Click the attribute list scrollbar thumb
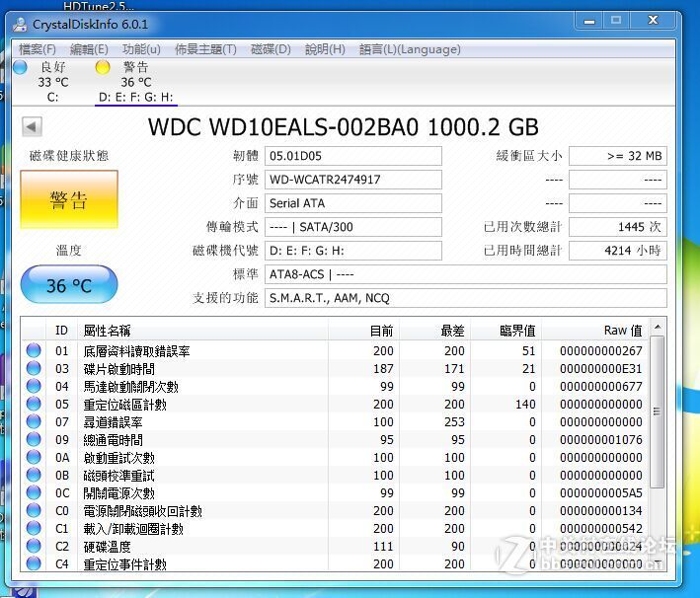Image resolution: width=700 pixels, height=598 pixels. (x=658, y=411)
